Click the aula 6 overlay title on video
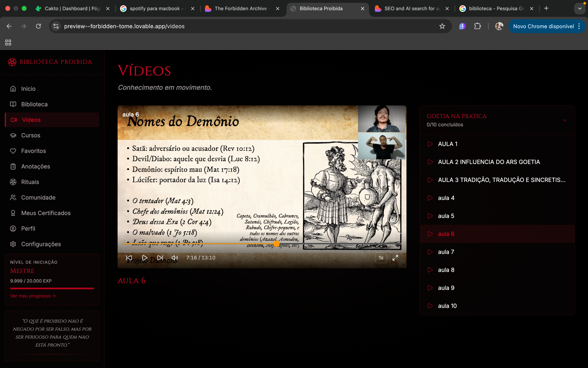Viewport: 588px width, 368px height. tap(131, 114)
